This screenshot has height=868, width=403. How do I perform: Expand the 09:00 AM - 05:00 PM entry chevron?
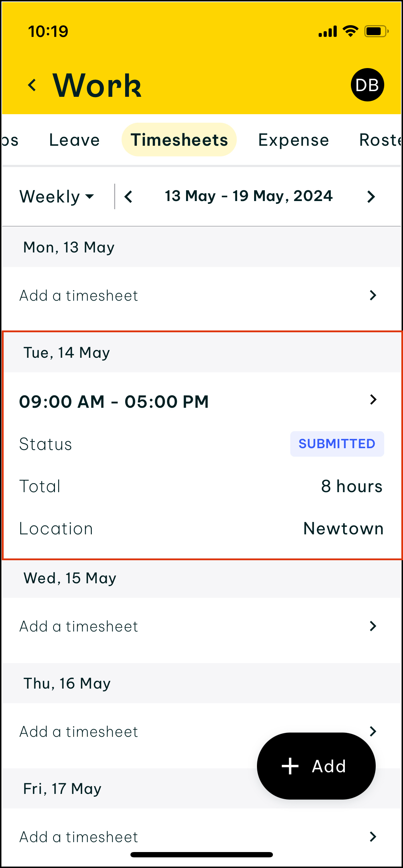(373, 400)
